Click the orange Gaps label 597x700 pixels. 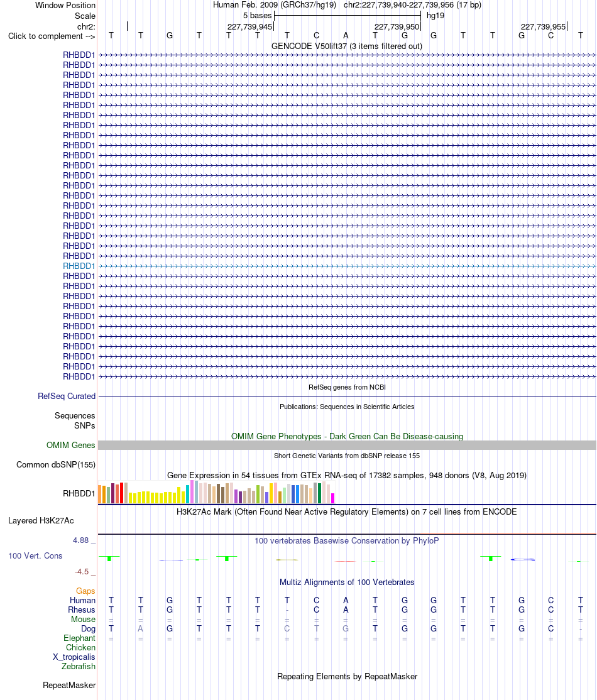pyautogui.click(x=85, y=591)
